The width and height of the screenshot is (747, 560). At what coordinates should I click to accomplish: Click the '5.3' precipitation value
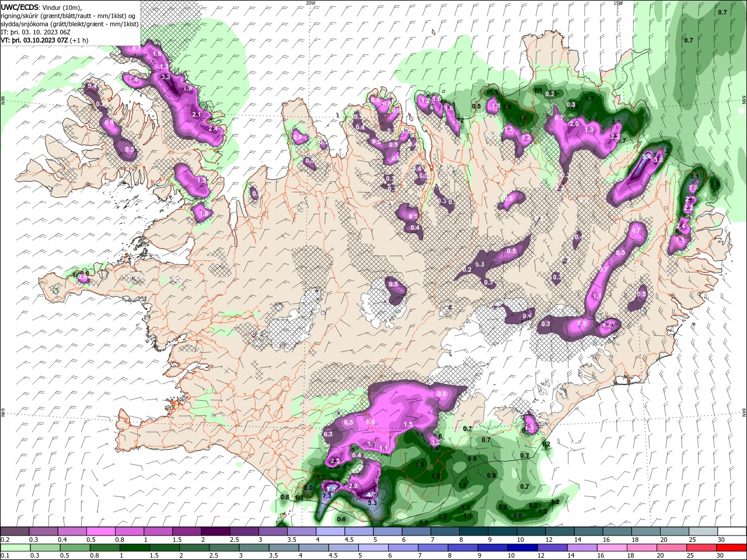[x=372, y=502]
